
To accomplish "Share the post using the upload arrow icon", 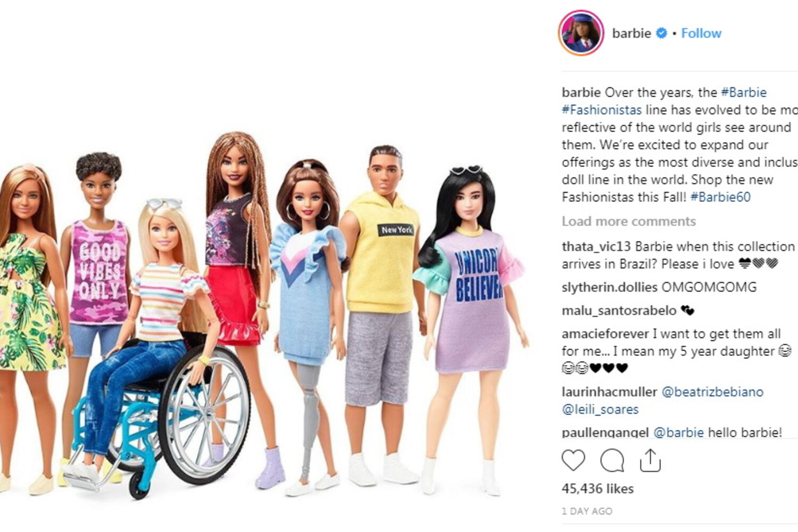I will 650,460.
